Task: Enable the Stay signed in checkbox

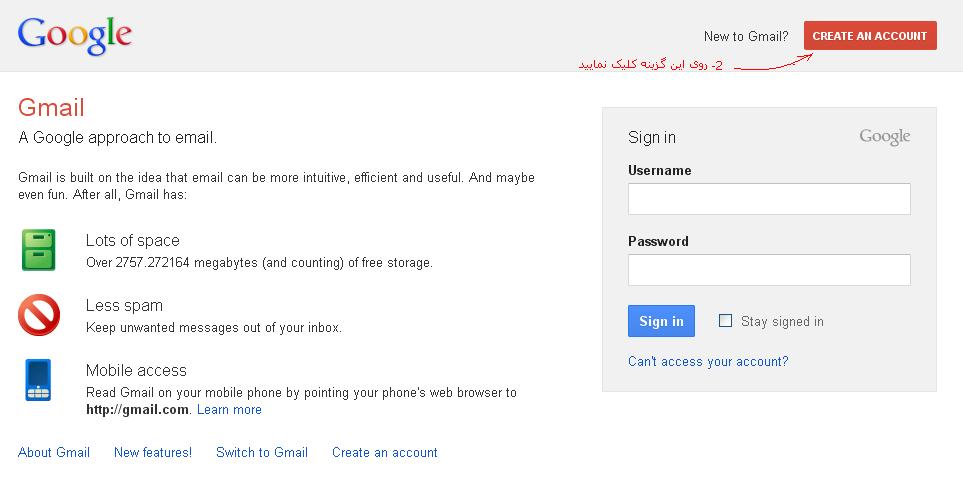Action: pos(726,321)
